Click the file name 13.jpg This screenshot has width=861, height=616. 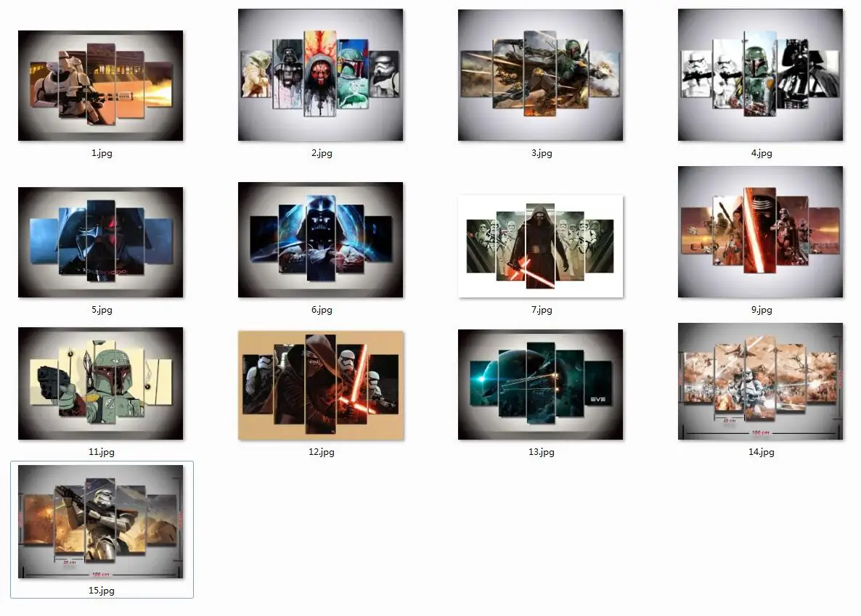point(542,452)
